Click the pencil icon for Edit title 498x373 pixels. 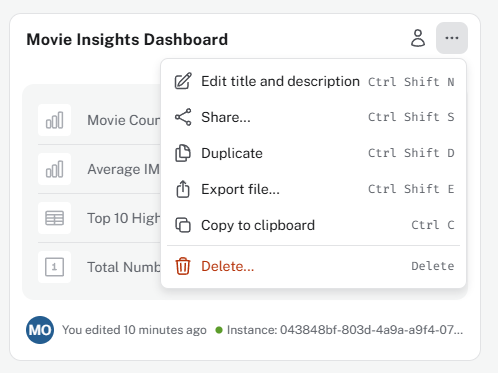pos(183,81)
